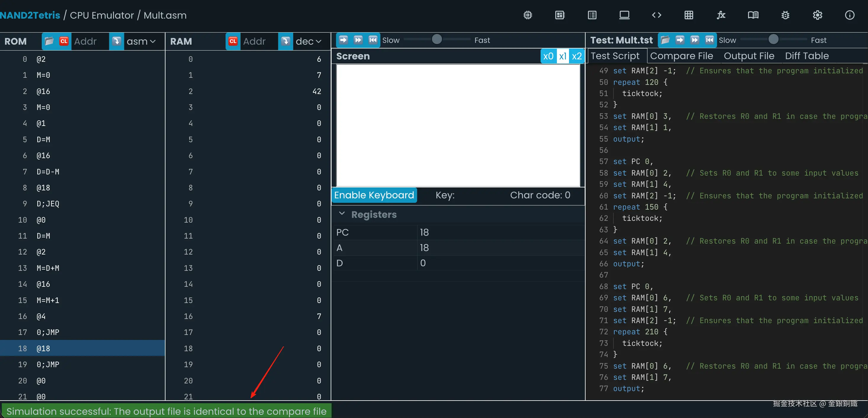Open the settings gear icon

(x=817, y=15)
